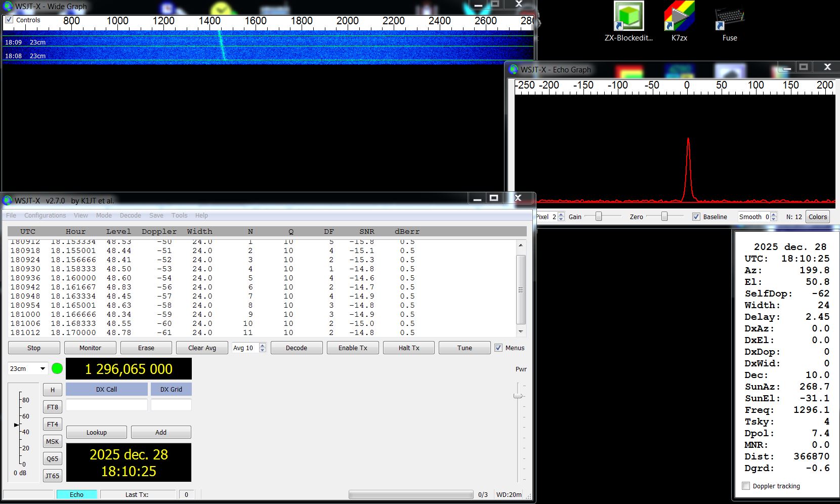
Task: Increase the Smooth value in Echo Graph
Action: [x=773, y=215]
